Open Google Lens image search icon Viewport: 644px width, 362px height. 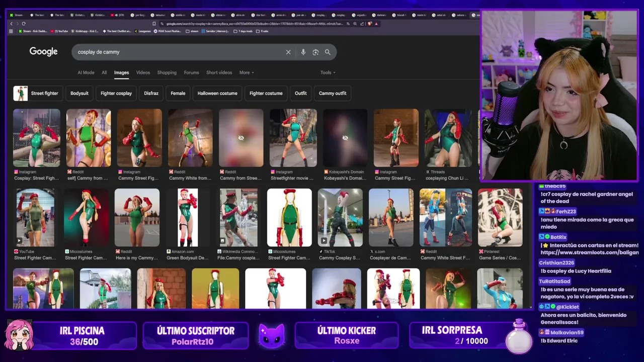click(x=315, y=52)
